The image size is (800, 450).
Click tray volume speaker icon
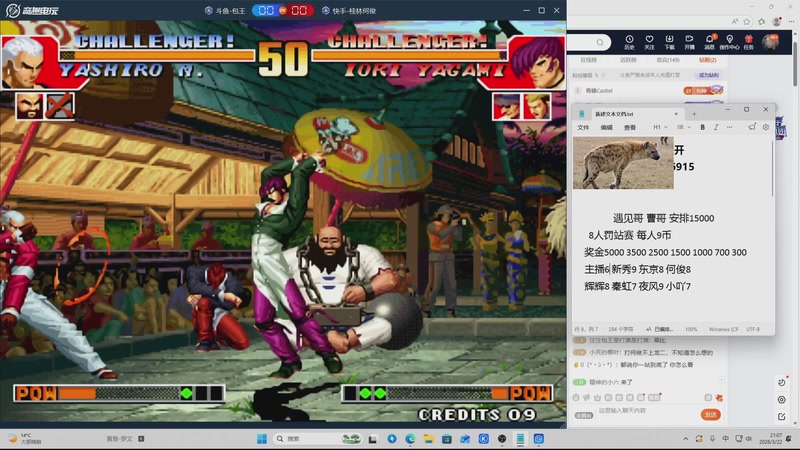pyautogui.click(x=749, y=439)
